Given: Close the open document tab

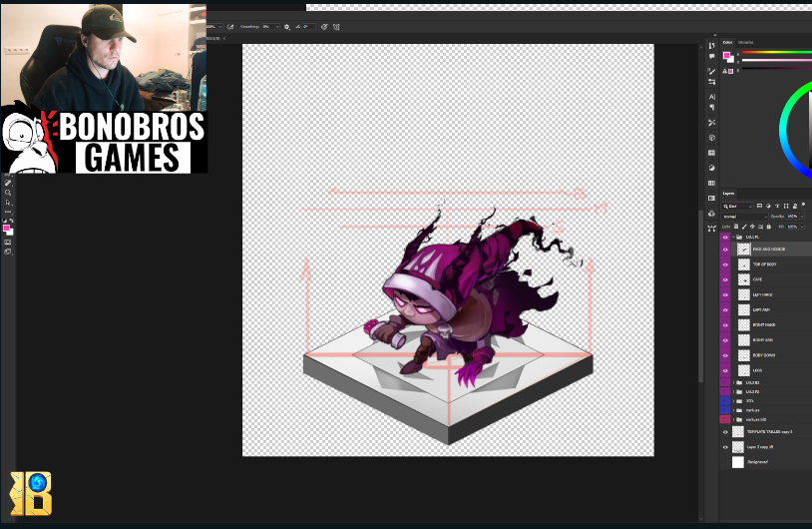Looking at the screenshot, I should [x=224, y=38].
